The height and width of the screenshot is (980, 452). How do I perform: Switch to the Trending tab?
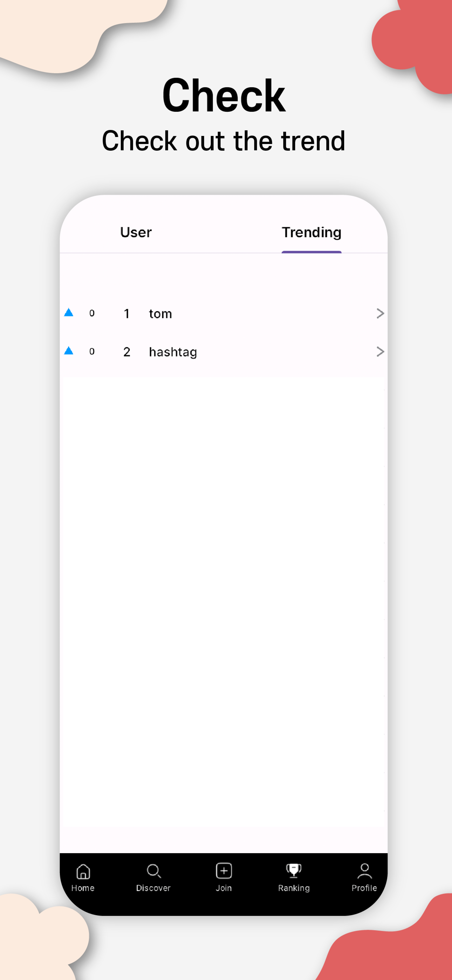tap(311, 232)
